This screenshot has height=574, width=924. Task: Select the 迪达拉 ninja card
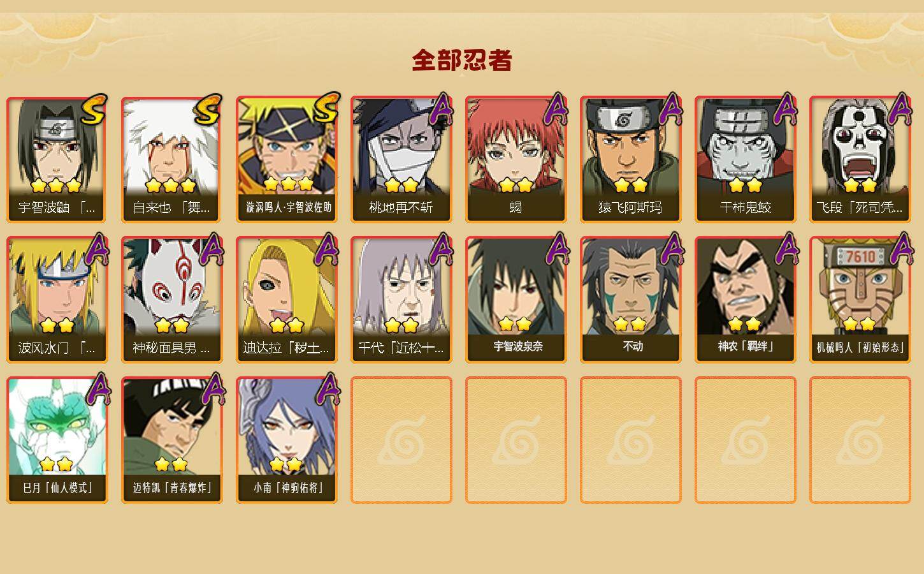(287, 300)
